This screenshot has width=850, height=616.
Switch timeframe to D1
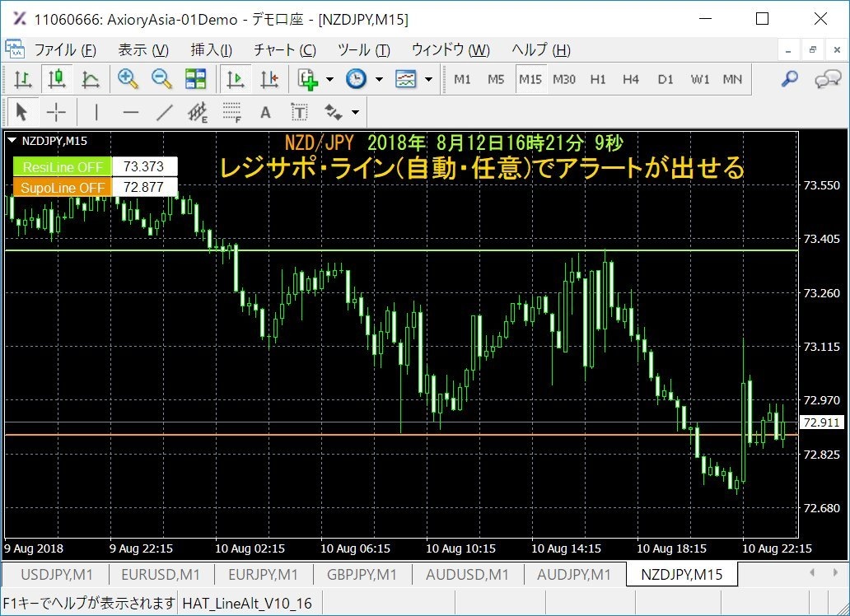click(x=666, y=80)
